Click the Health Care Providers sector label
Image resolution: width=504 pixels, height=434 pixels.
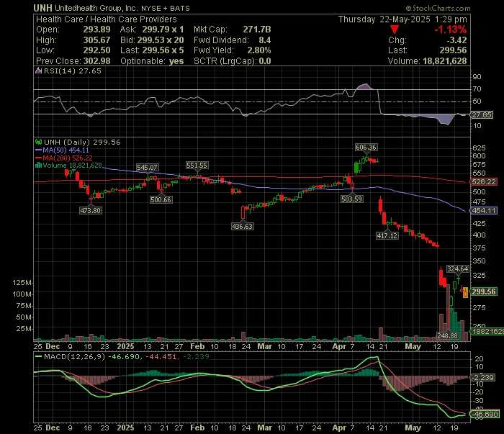point(133,19)
